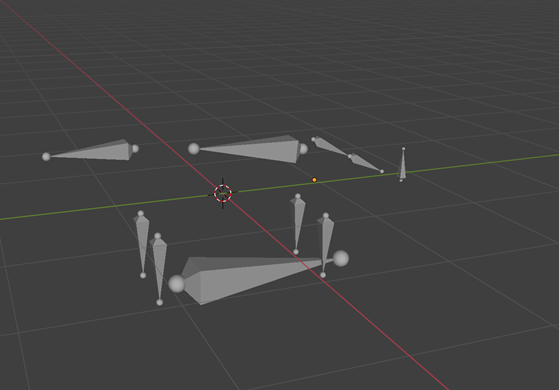Click left joint sphere of largest foreground bone
This screenshot has height=390, width=559.
176,284
